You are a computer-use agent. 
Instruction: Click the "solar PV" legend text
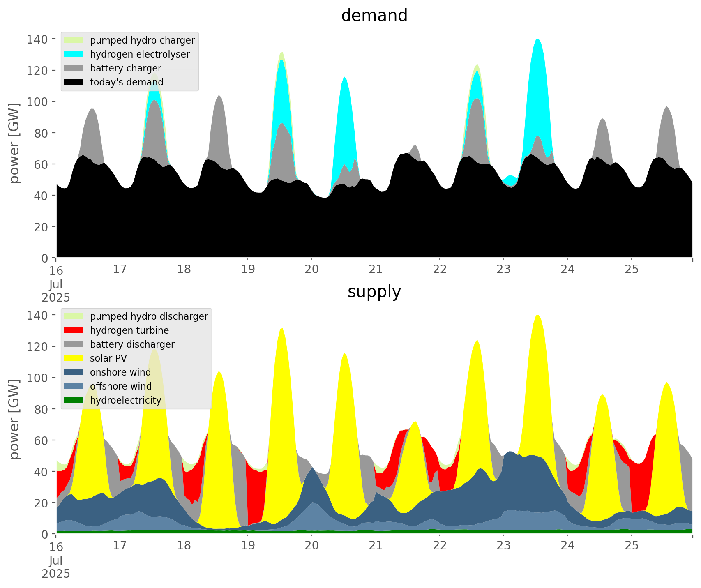point(108,358)
